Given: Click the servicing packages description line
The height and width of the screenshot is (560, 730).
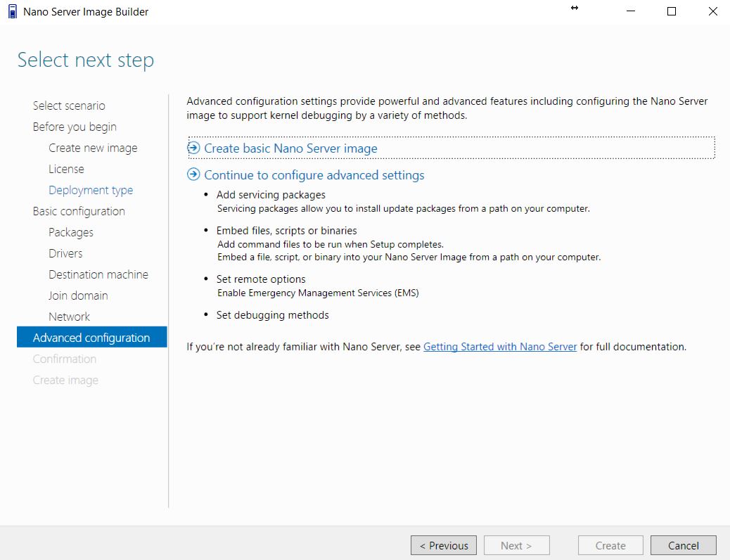Looking at the screenshot, I should tap(404, 209).
